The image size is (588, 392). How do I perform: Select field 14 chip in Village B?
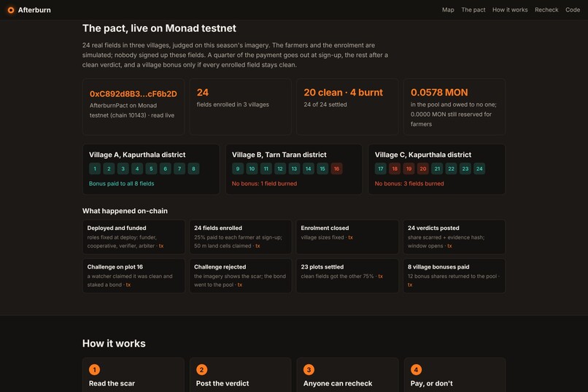click(309, 169)
